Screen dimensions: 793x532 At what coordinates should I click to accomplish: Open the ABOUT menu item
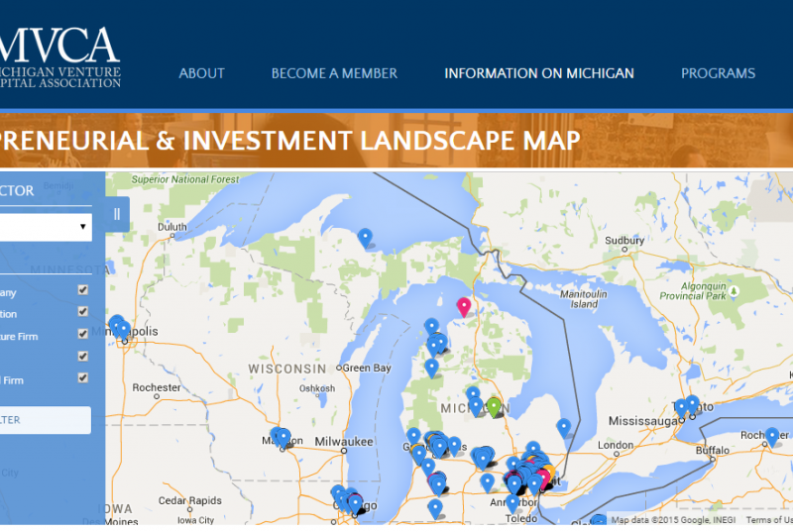pos(201,73)
